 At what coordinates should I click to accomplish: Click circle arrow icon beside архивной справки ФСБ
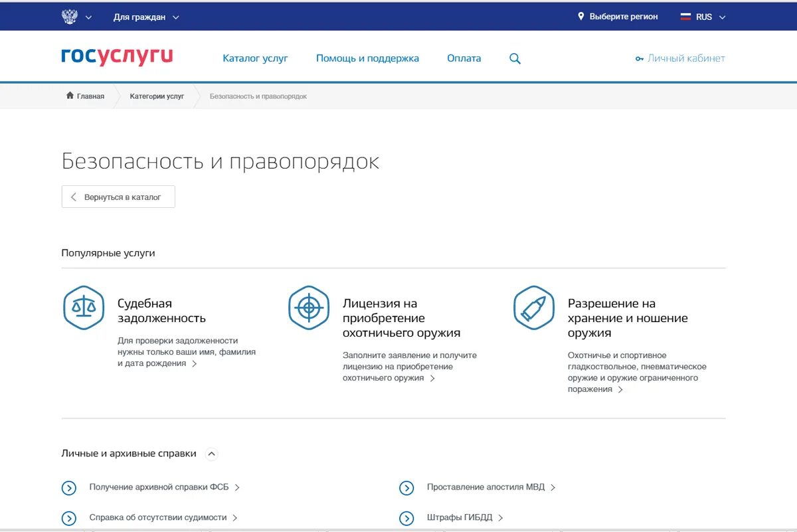click(69, 488)
